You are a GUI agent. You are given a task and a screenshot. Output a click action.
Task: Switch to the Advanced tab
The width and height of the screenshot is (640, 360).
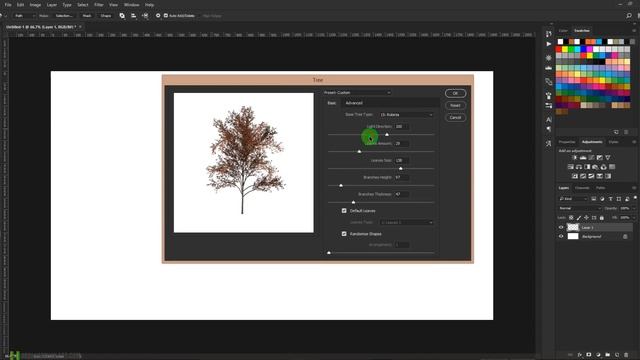pos(354,103)
